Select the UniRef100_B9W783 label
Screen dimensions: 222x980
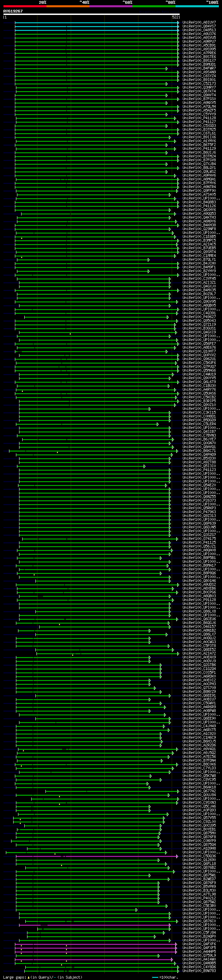(199, 971)
